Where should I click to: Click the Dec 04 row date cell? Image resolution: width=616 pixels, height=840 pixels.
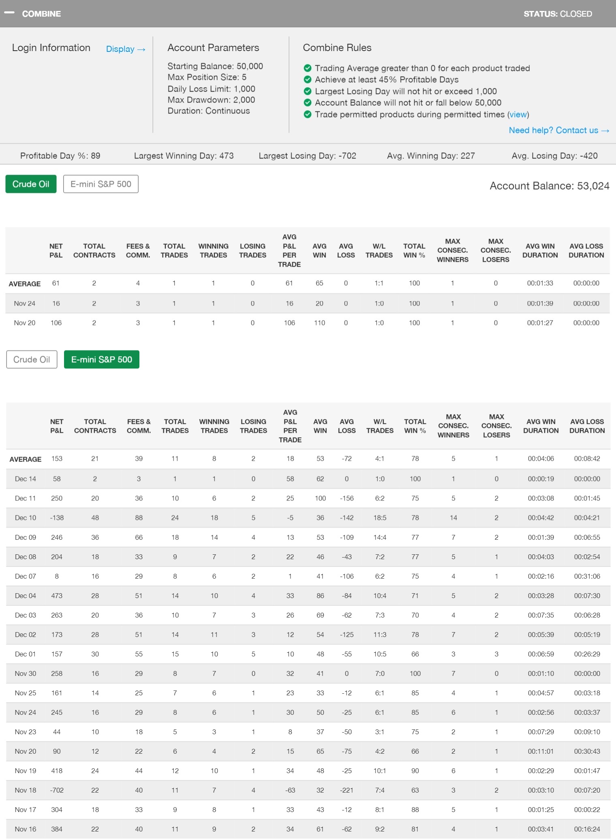[x=26, y=596]
